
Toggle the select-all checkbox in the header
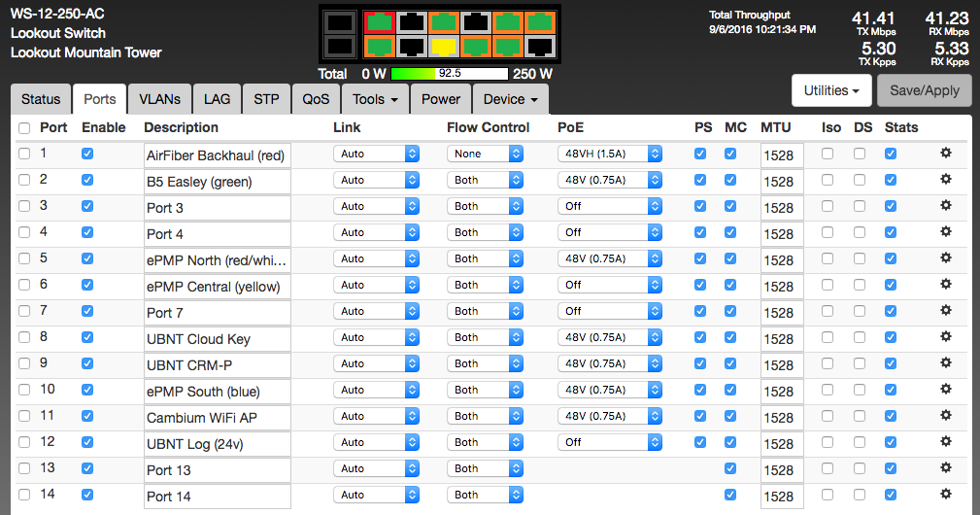[x=24, y=128]
